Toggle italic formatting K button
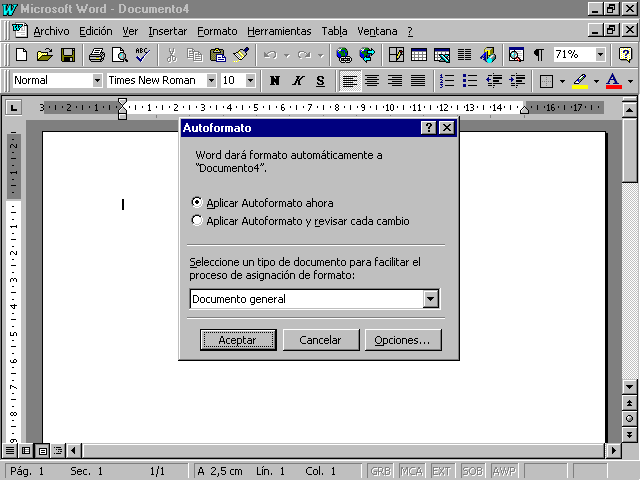The height and width of the screenshot is (480, 640). pos(298,81)
